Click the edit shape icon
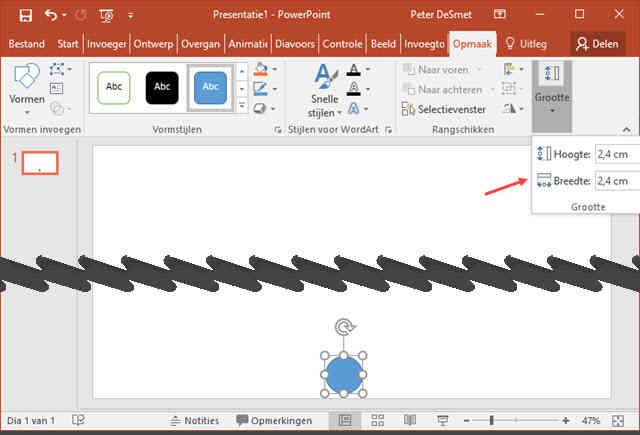 click(x=57, y=69)
